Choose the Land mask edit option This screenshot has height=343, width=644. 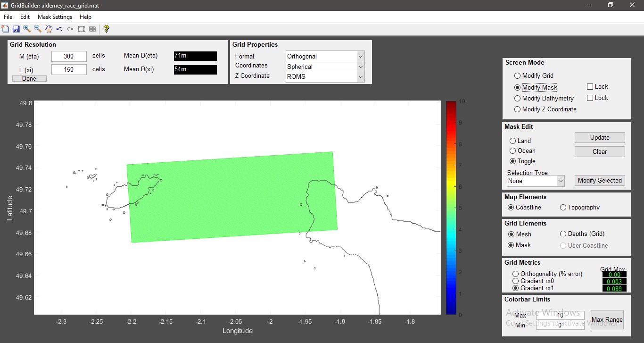(512, 141)
